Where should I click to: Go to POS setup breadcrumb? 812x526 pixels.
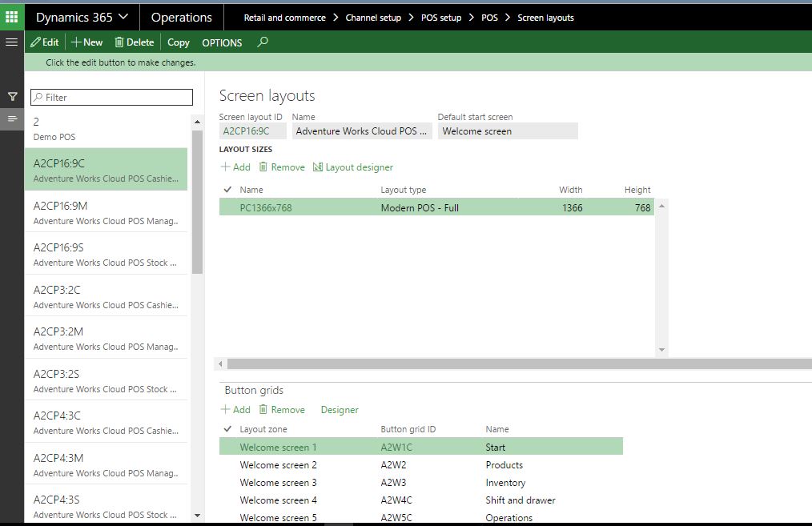(x=441, y=18)
